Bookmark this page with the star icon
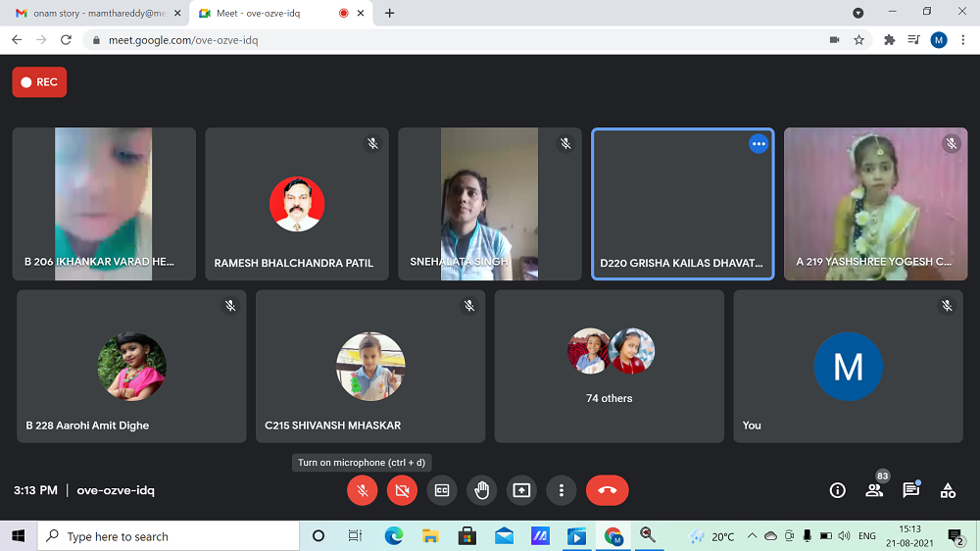The image size is (980, 551). click(859, 40)
